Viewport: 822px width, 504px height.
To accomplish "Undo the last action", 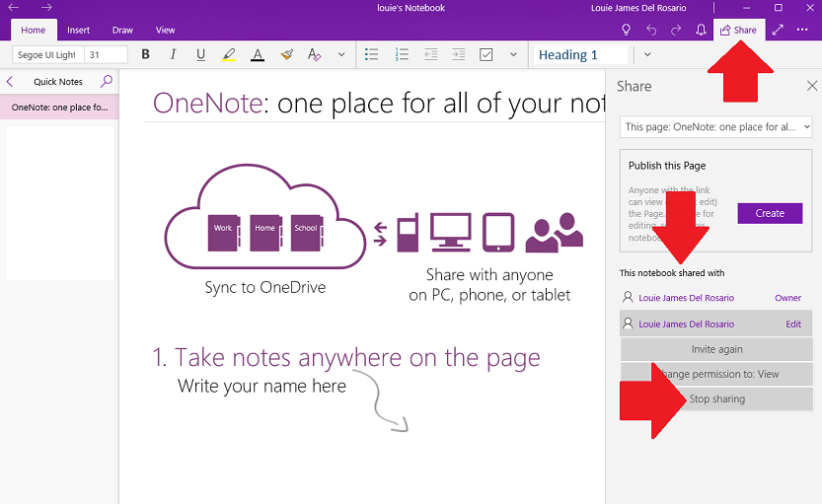I will [651, 30].
